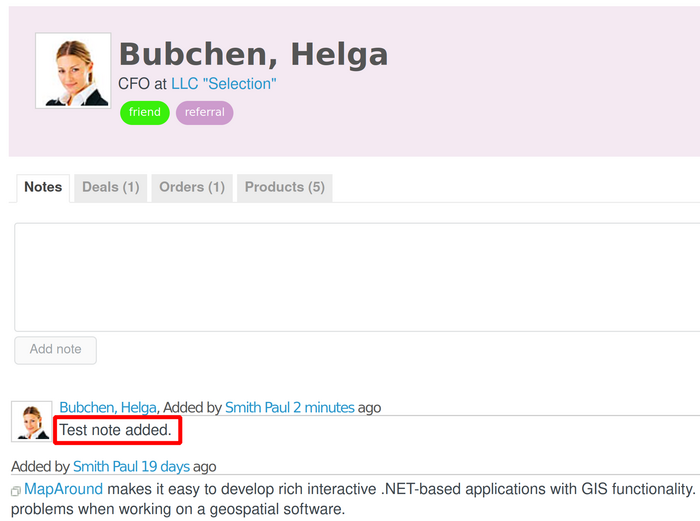Click the "Bubchen, Helga" page heading

(x=253, y=54)
